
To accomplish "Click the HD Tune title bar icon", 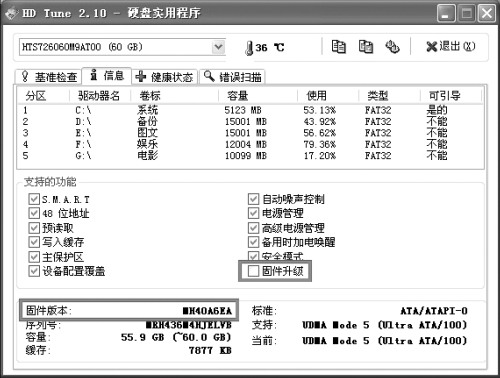I will (x=11, y=13).
